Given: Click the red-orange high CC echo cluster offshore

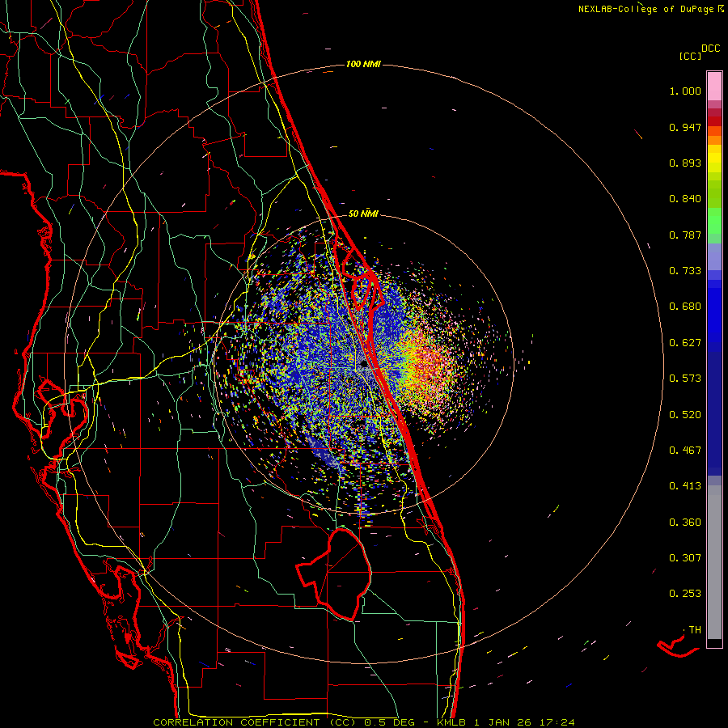Looking at the screenshot, I should (430, 365).
